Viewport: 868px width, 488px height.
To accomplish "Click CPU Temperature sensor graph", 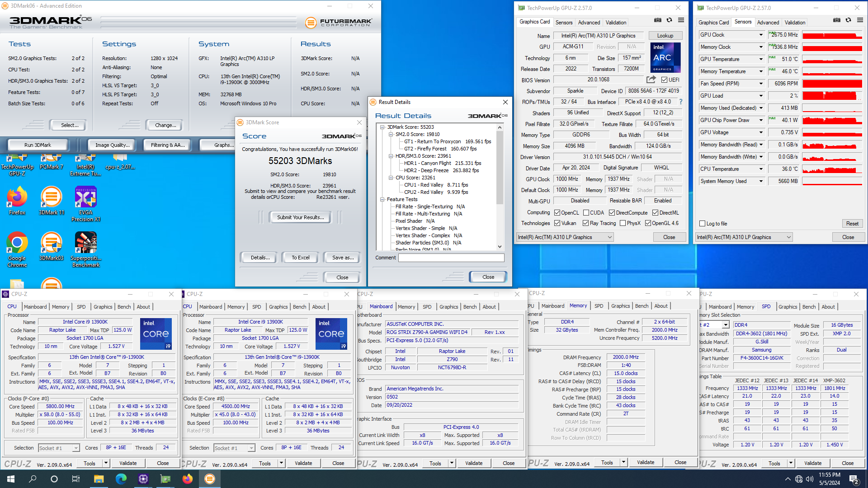I will [832, 169].
